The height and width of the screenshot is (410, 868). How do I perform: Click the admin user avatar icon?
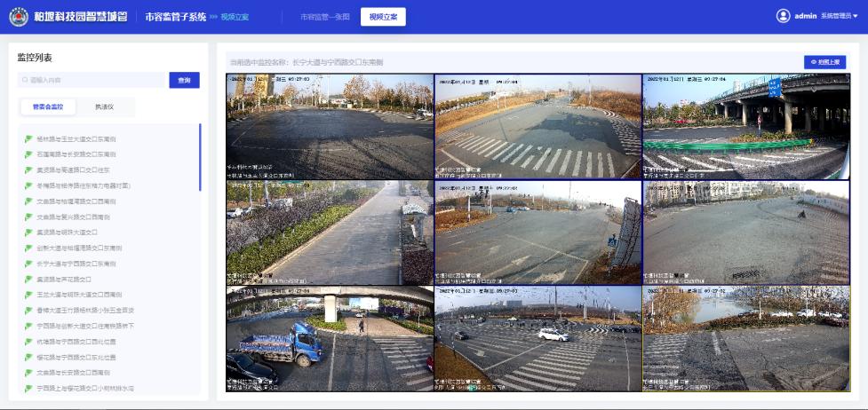[x=783, y=16]
